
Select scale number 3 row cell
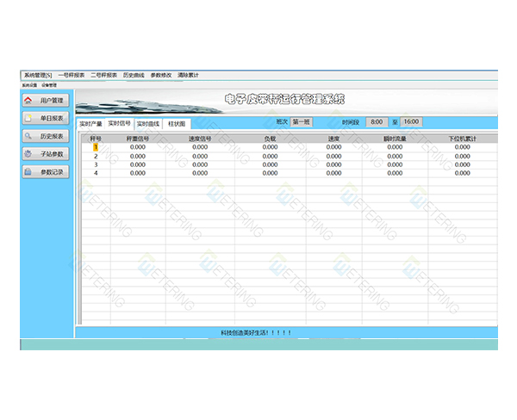(x=96, y=164)
